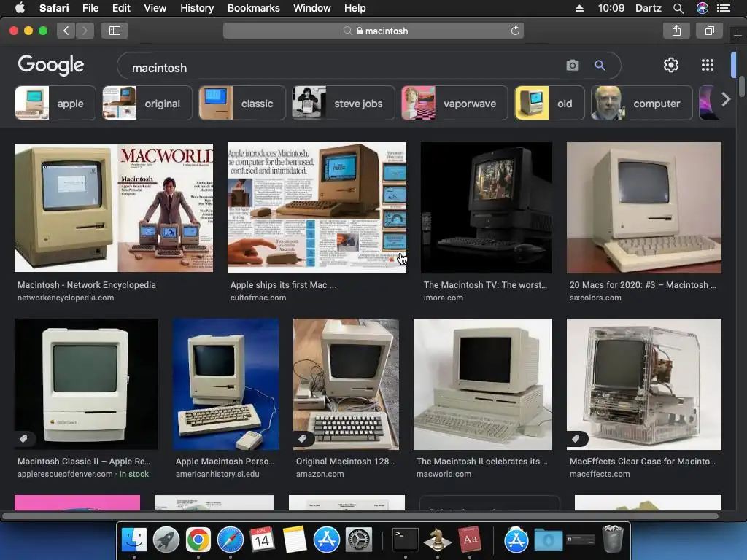Open the 20 Macs for 2020 thumbnail
Image resolution: width=747 pixels, height=560 pixels.
pos(644,208)
